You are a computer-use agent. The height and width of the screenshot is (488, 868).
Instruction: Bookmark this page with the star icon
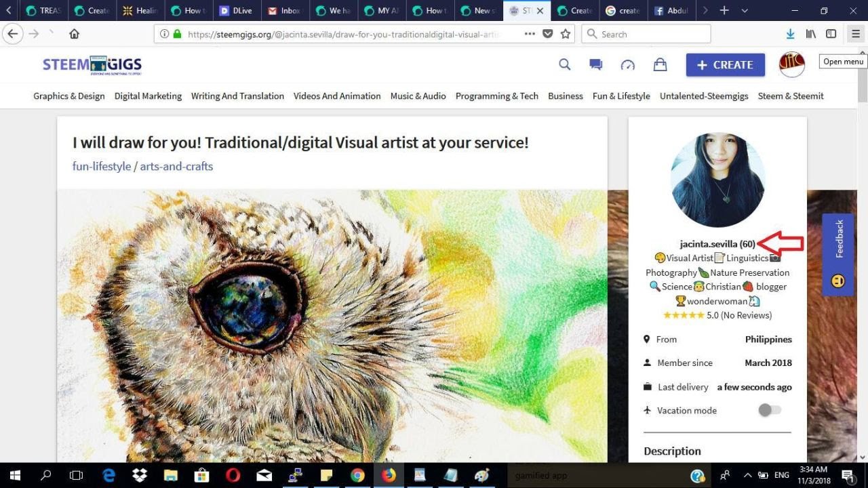(x=566, y=34)
